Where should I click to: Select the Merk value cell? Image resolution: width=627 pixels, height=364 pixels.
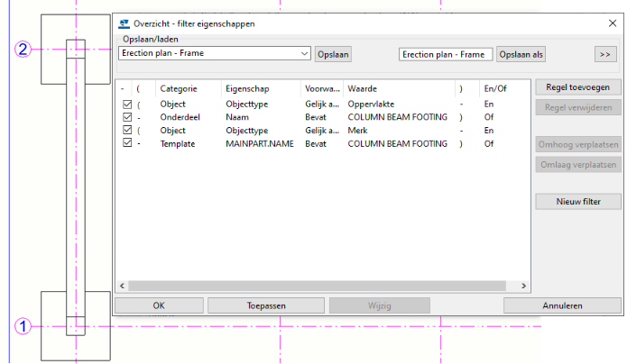pos(357,131)
